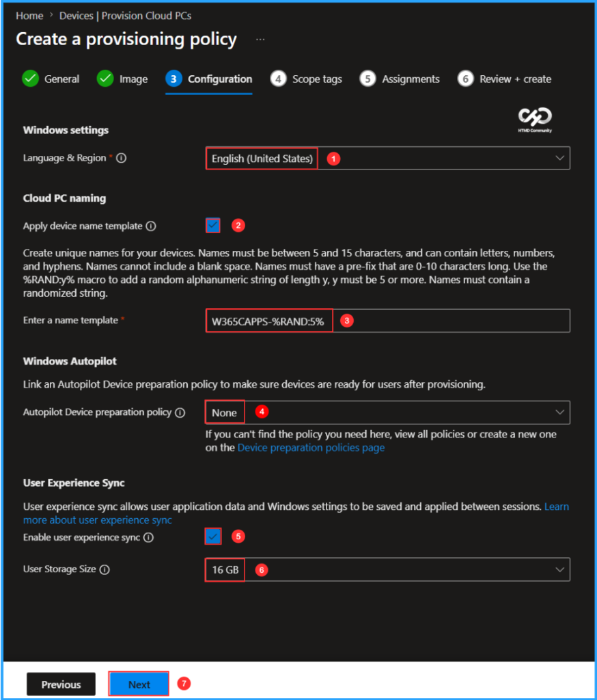The width and height of the screenshot is (597, 700).
Task: Click the step 5 circle icon for Assignments
Action: pyautogui.click(x=367, y=79)
